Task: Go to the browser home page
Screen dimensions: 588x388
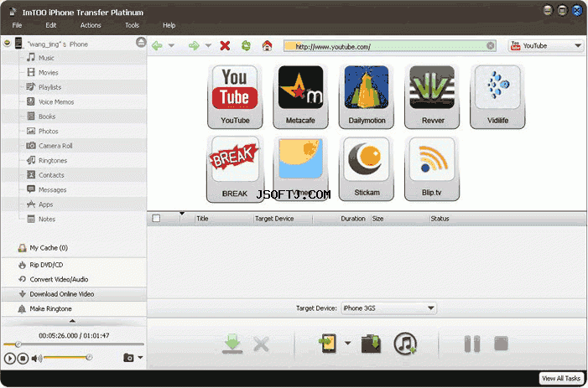Action: point(267,46)
